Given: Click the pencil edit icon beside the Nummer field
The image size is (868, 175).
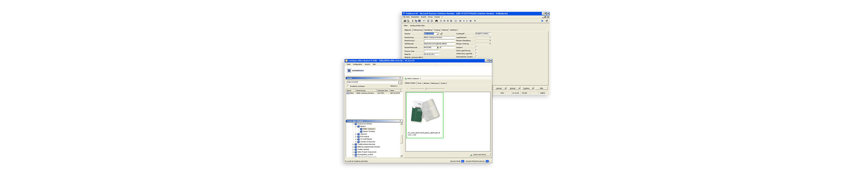Looking at the screenshot, I should [x=441, y=34].
